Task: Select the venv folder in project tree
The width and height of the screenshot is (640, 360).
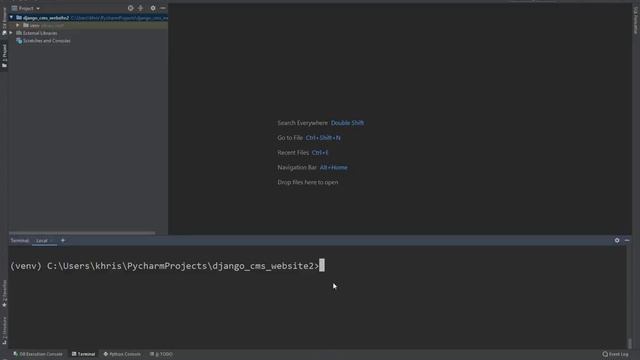Action: [x=35, y=25]
